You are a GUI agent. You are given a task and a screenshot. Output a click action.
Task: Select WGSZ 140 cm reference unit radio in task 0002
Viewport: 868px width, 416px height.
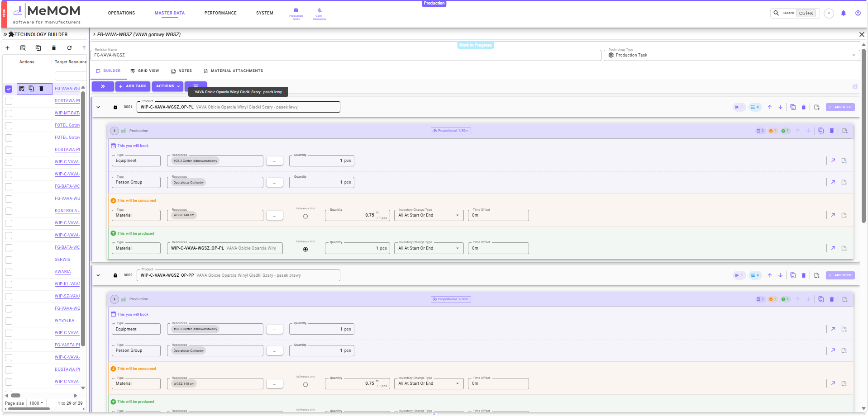(305, 385)
